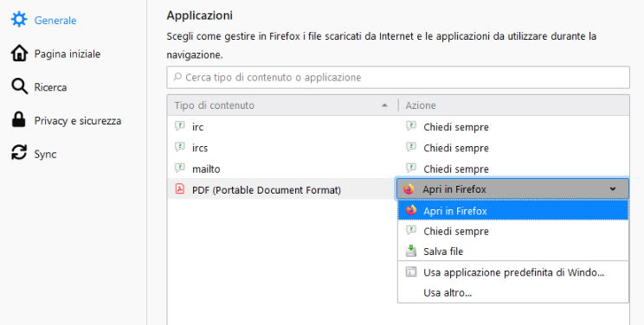
Task: Click search magnifier icon in content type field
Action: point(177,77)
